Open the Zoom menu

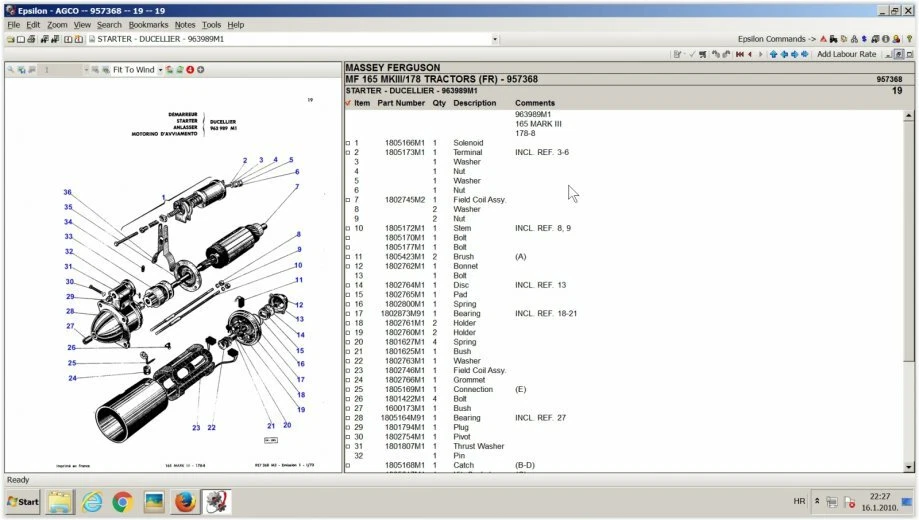(x=57, y=25)
